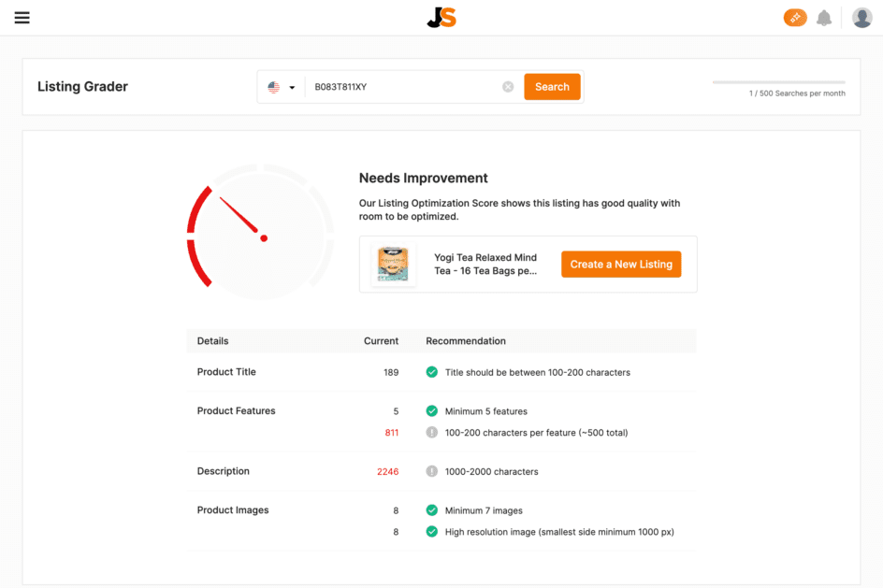883x588 pixels.
Task: Click the red features value 811
Action: click(391, 433)
